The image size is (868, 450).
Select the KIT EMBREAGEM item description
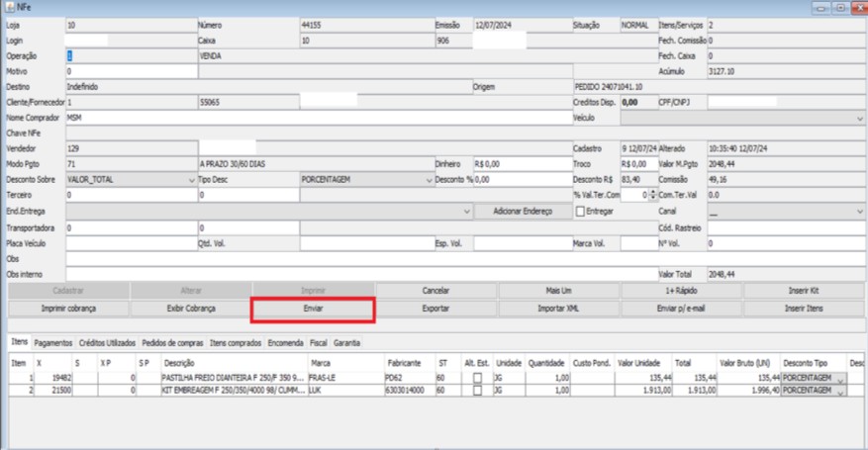click(x=233, y=391)
